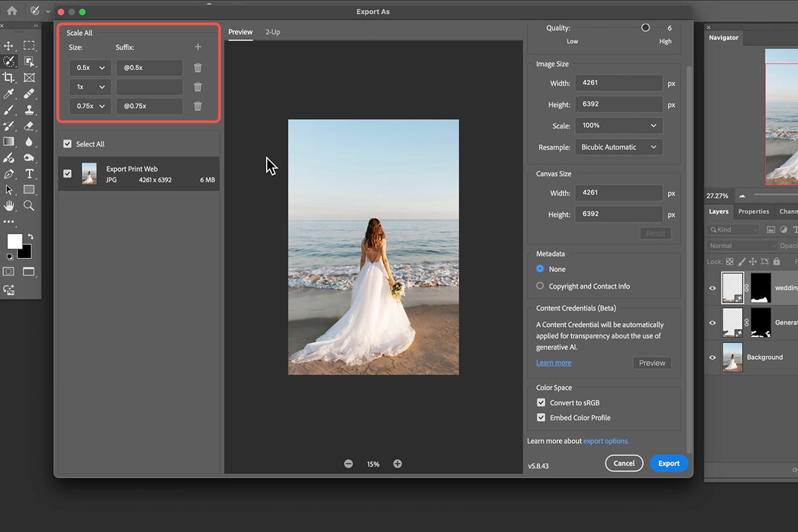Uncheck the Select All checkbox
The width and height of the screenshot is (798, 532).
67,144
